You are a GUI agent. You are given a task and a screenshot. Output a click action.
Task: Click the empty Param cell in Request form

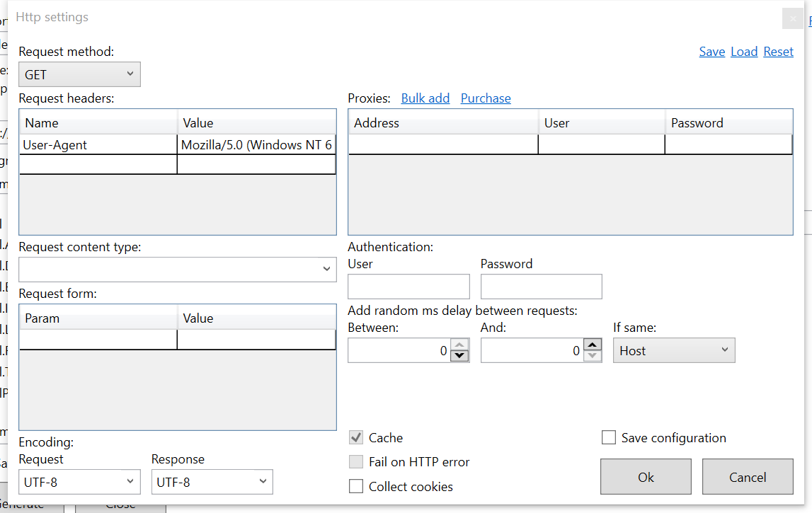(x=98, y=340)
